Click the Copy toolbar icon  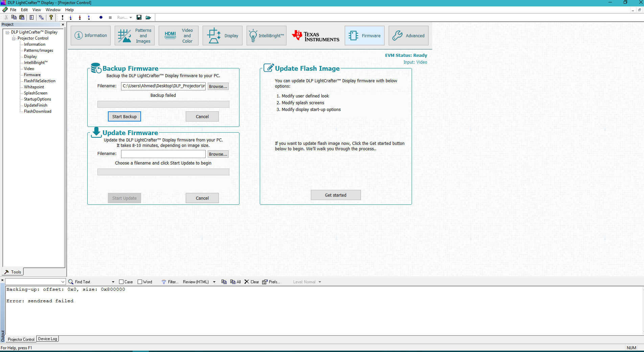[x=14, y=17]
